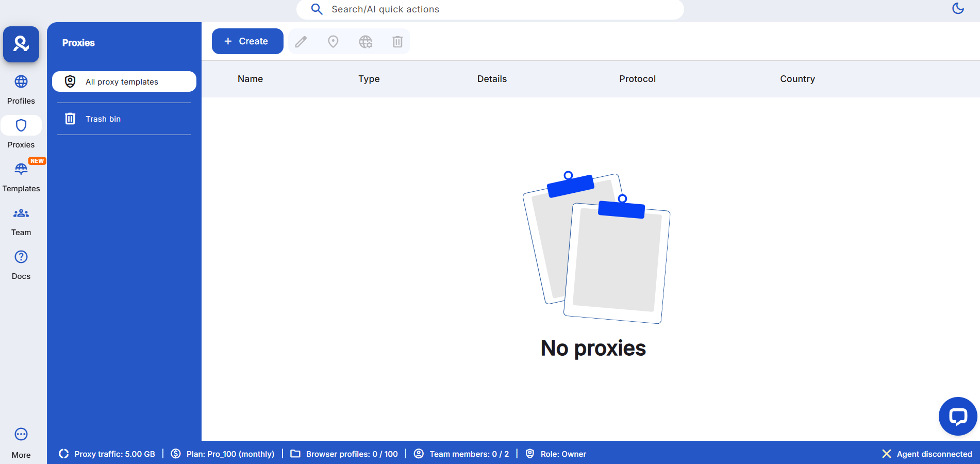Screen dimensions: 980x464
Task: Click the globe settings toolbar icon
Action: pos(366,42)
